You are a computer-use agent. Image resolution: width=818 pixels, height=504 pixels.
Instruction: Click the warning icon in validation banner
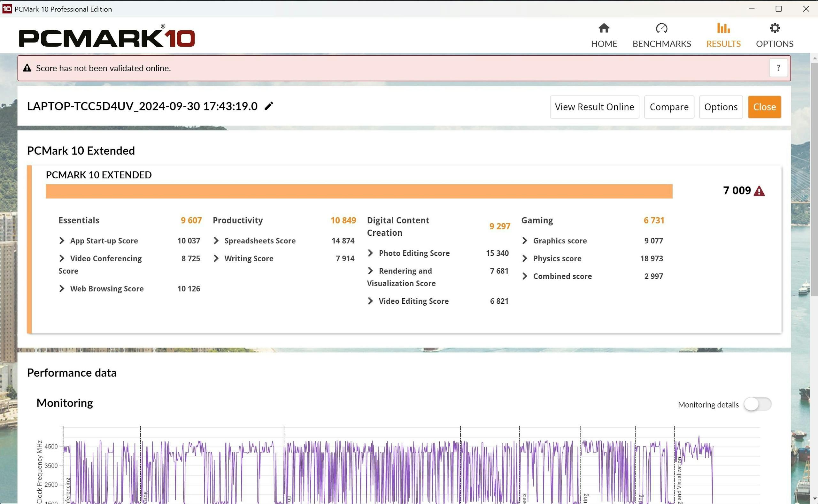pos(27,68)
